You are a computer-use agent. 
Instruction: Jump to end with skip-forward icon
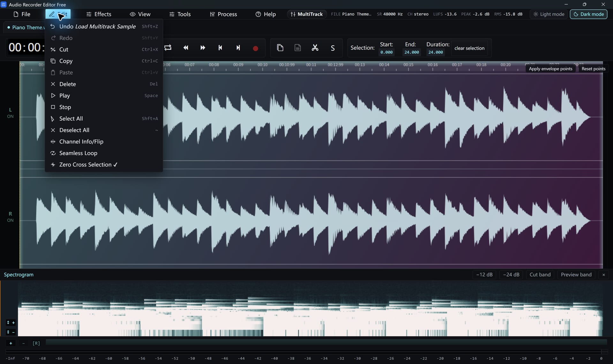coord(238,48)
